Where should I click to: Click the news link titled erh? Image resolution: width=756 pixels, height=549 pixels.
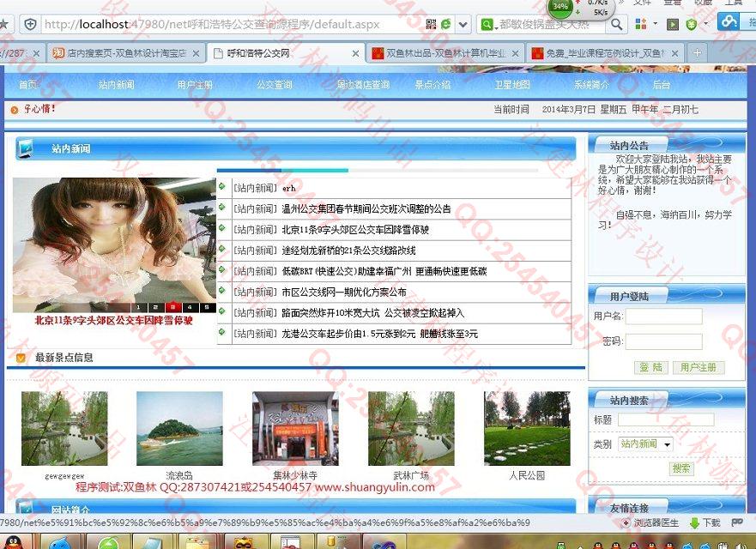pos(289,188)
